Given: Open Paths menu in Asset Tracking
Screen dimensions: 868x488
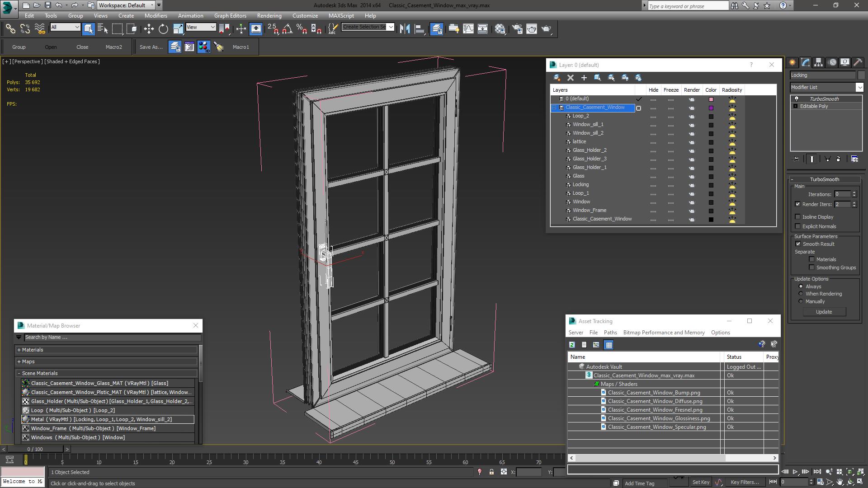Looking at the screenshot, I should (610, 333).
